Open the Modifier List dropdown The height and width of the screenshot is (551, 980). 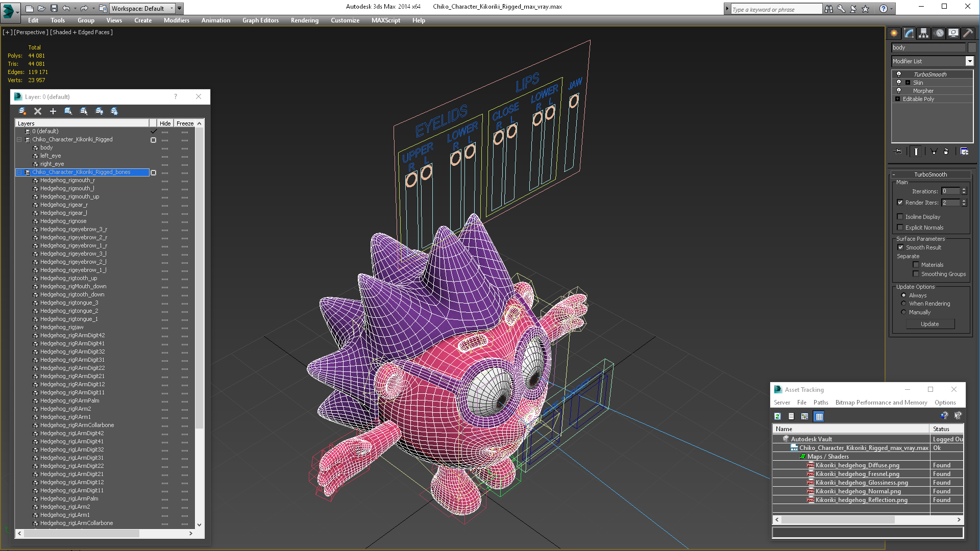(x=970, y=61)
